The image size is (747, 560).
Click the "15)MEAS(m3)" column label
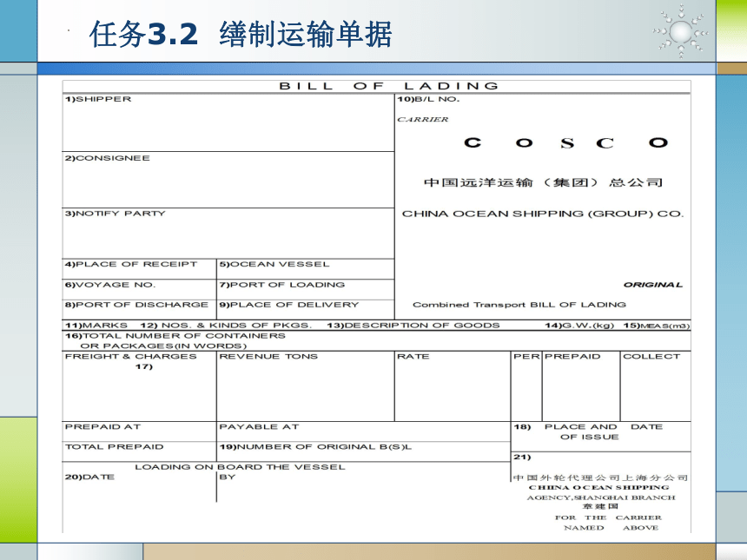(x=657, y=326)
